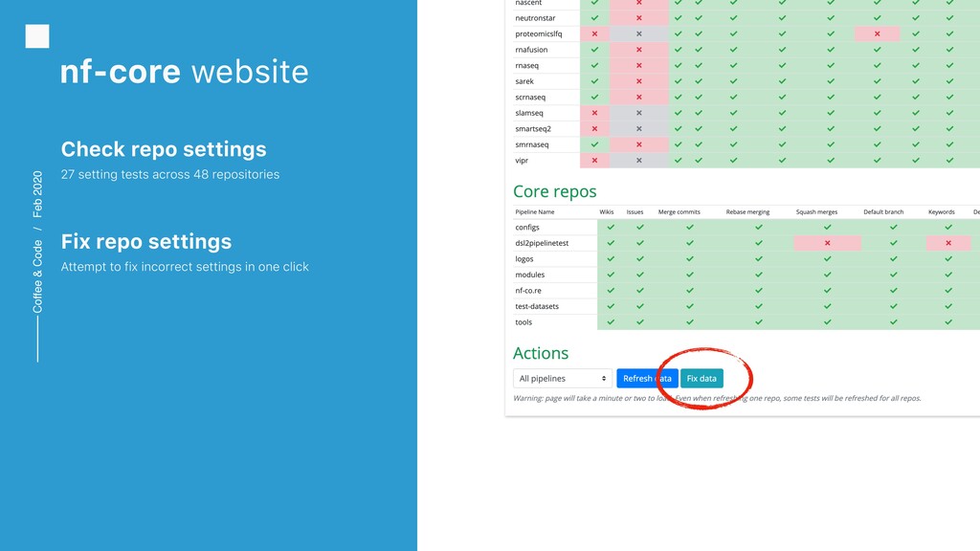The image size is (980, 551).
Task: Click configs Wikis check mark
Action: point(611,228)
